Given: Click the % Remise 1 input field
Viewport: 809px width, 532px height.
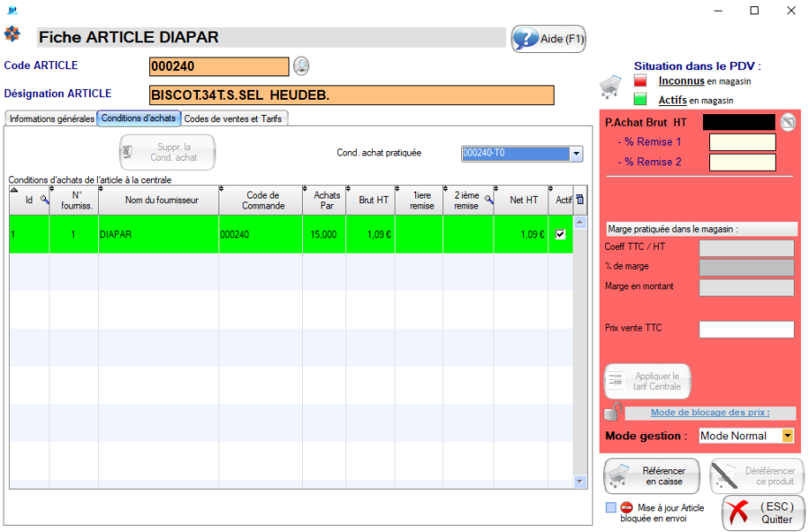Looking at the screenshot, I should (742, 143).
